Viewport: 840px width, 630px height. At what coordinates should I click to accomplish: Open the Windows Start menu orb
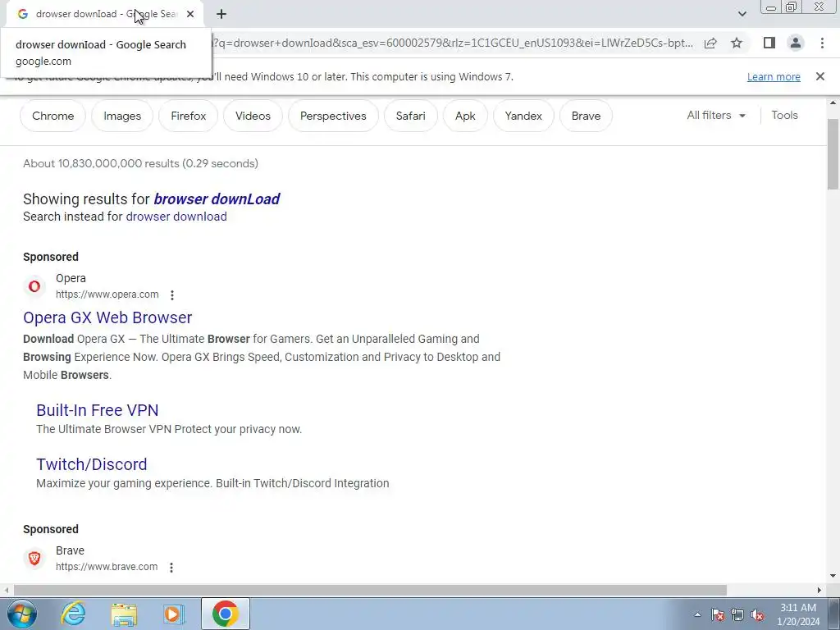[21, 614]
